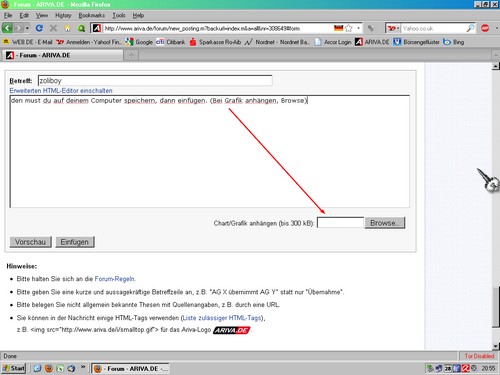Go to the Home page icon
Screen dimensions: 500x375
68,28
